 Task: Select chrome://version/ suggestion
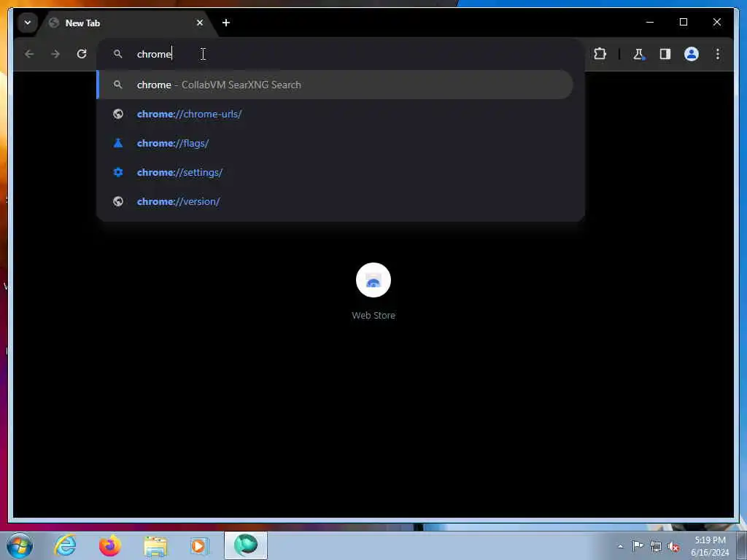coord(336,201)
